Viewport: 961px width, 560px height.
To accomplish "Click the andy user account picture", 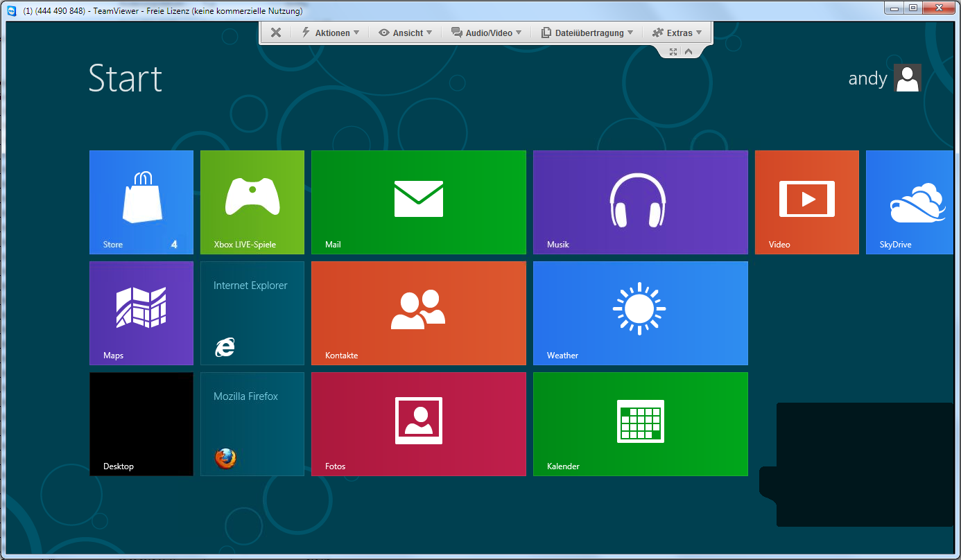I will [x=907, y=78].
